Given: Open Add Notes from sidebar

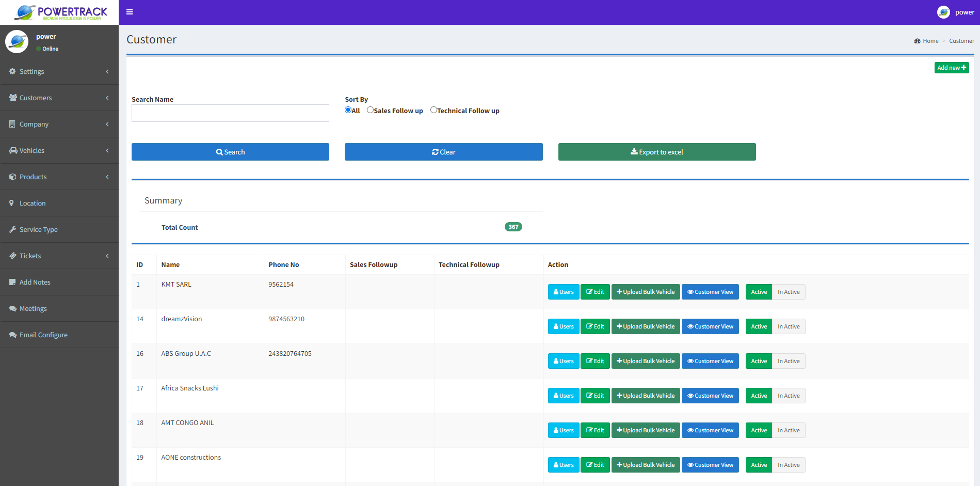Looking at the screenshot, I should point(35,282).
